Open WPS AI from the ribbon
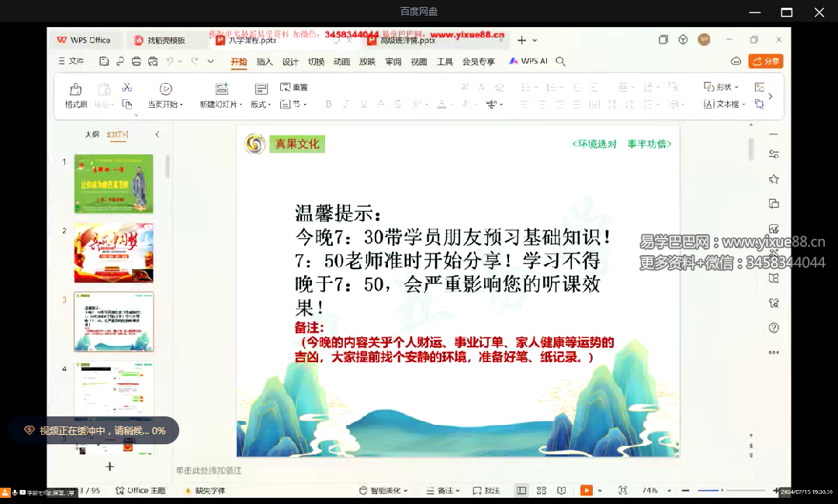 528,60
